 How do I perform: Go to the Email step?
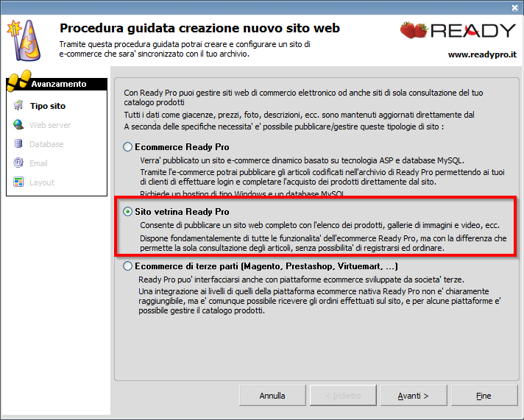click(x=38, y=163)
